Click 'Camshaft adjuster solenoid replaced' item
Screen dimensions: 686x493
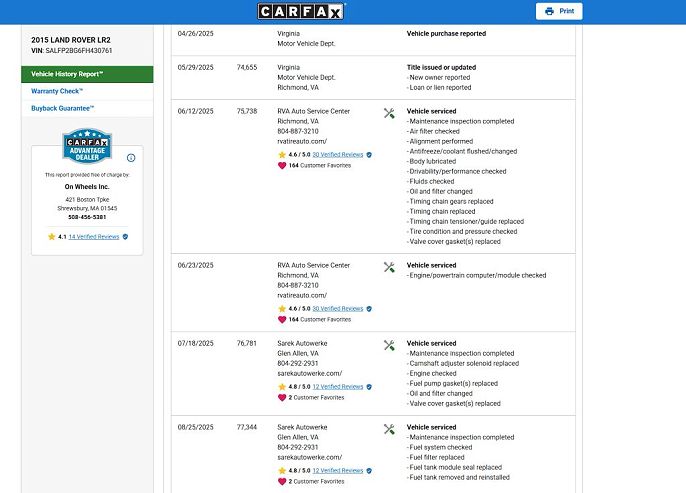[464, 364]
